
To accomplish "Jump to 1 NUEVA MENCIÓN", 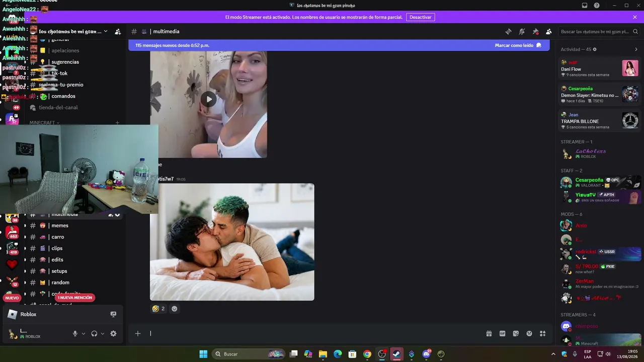I will pyautogui.click(x=75, y=298).
